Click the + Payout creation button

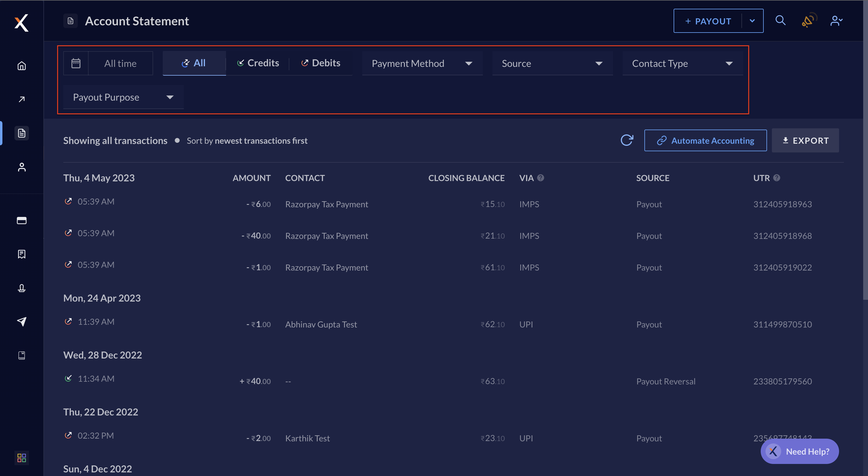(x=707, y=20)
